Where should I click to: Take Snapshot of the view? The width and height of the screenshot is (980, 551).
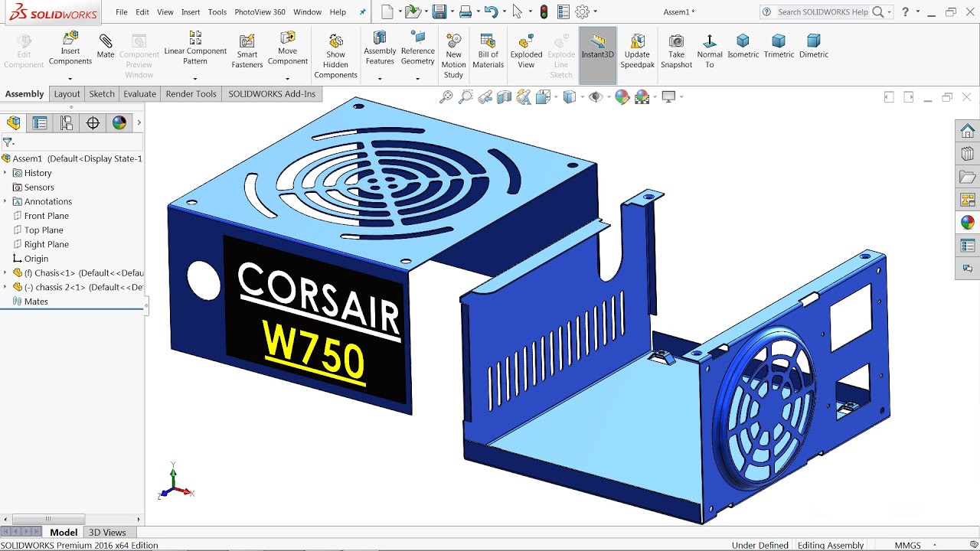pyautogui.click(x=676, y=51)
